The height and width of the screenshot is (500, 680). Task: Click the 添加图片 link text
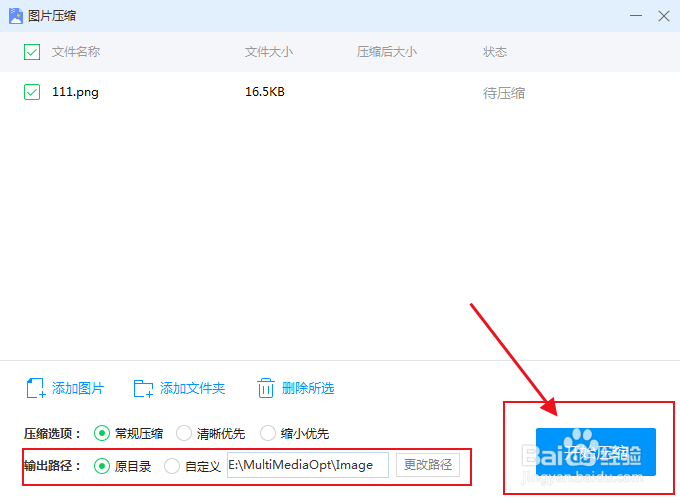pyautogui.click(x=78, y=388)
